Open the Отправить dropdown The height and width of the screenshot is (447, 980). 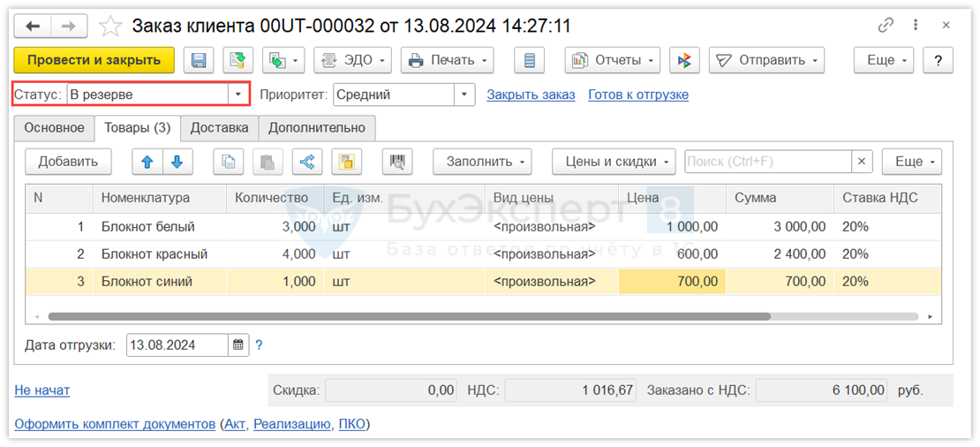click(766, 60)
